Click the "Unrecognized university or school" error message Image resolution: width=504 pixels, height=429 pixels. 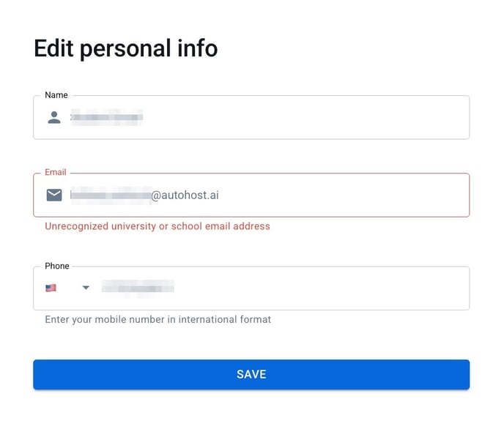157,226
